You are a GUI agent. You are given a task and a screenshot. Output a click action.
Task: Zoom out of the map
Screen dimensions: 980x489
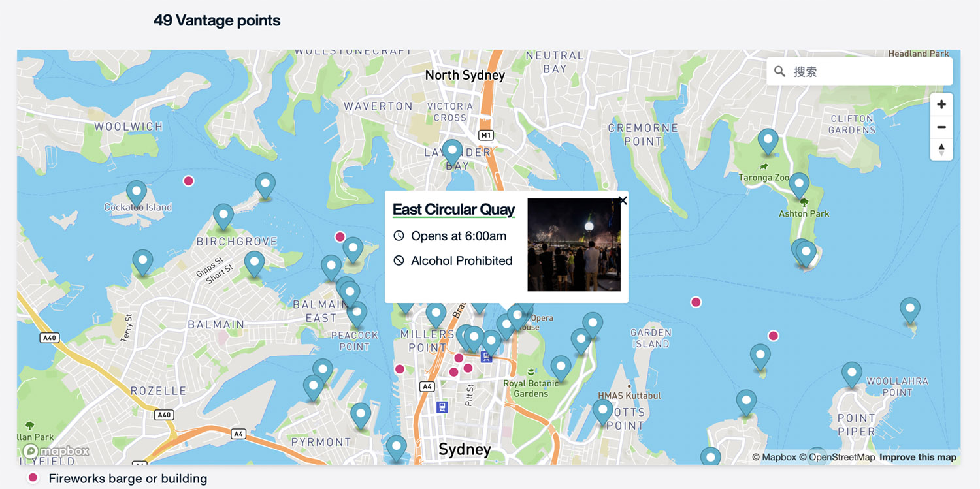pos(941,127)
